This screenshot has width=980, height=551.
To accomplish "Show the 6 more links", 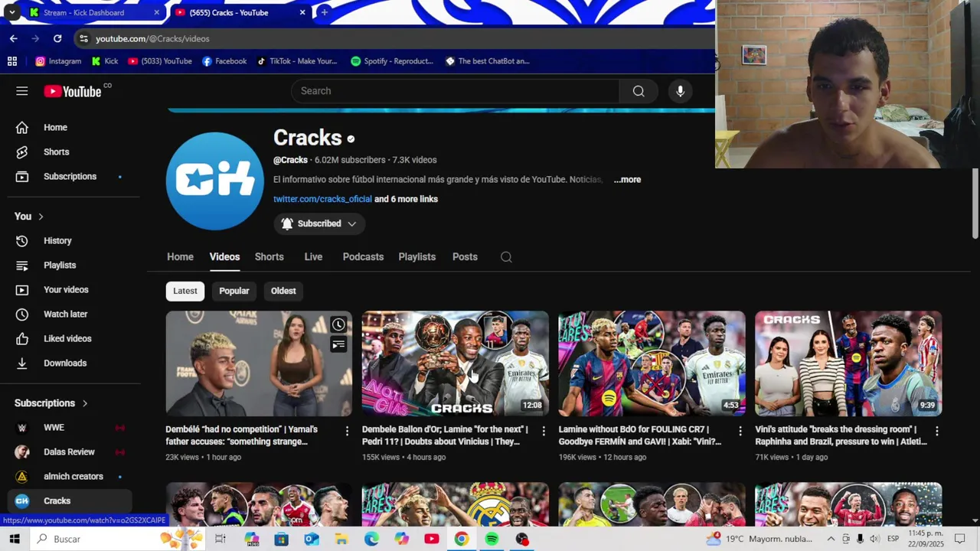I will coord(406,199).
